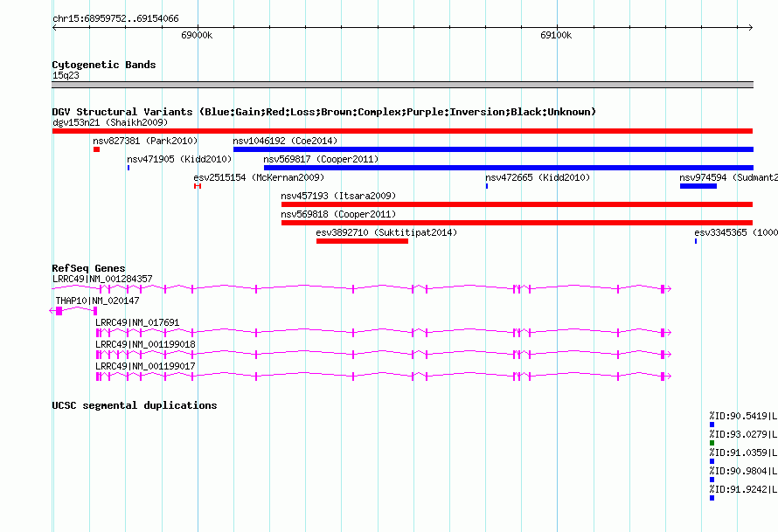
Task: Click the %ID:90.9804 label text
Action: click(743, 471)
